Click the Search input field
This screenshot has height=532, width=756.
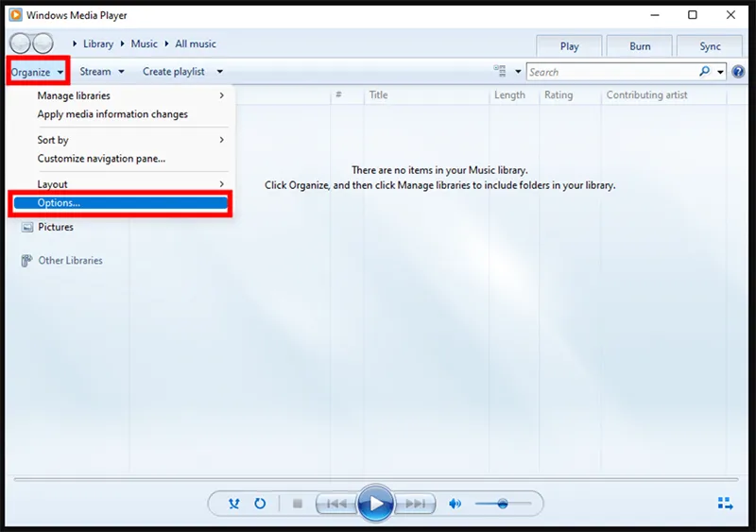pos(611,72)
